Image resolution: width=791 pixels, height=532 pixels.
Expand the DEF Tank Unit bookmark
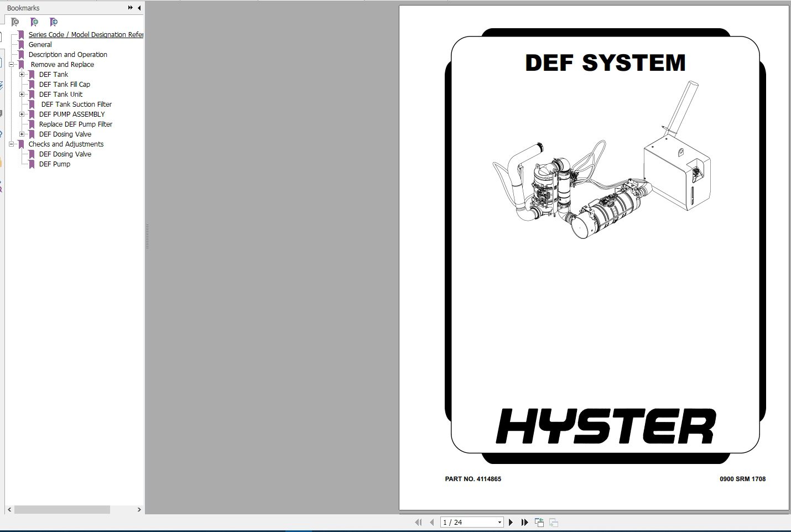22,95
